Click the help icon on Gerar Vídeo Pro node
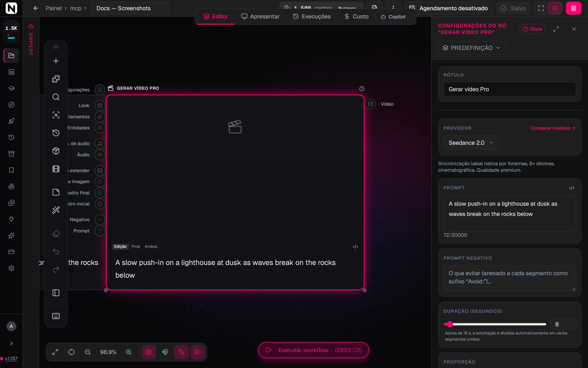 coord(362,89)
